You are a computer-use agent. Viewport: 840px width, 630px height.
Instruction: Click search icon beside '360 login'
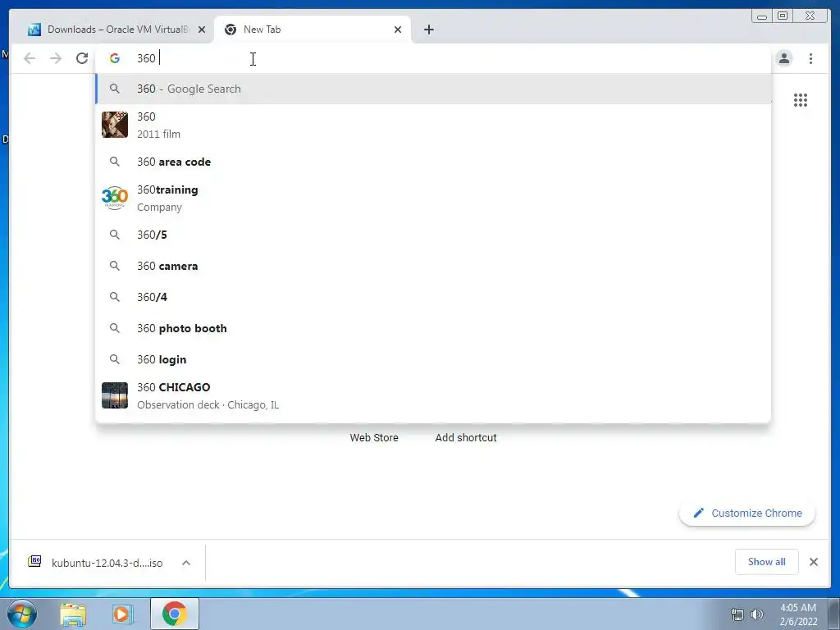tap(115, 359)
